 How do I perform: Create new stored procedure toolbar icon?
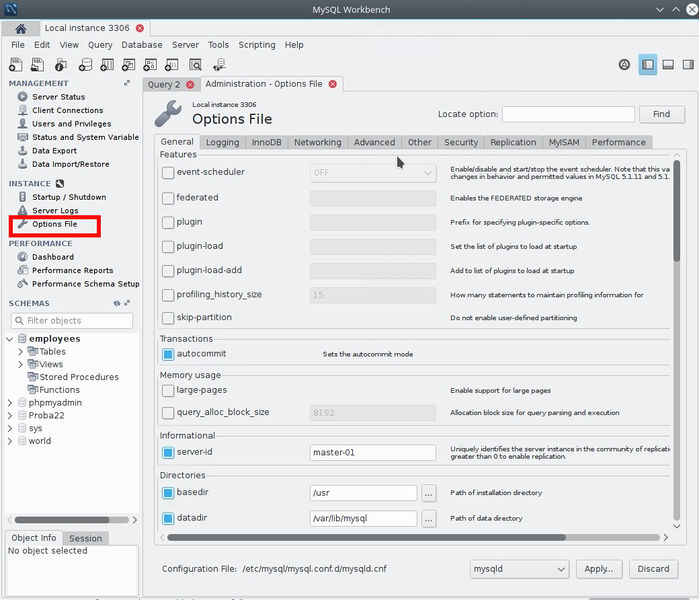coord(150,65)
